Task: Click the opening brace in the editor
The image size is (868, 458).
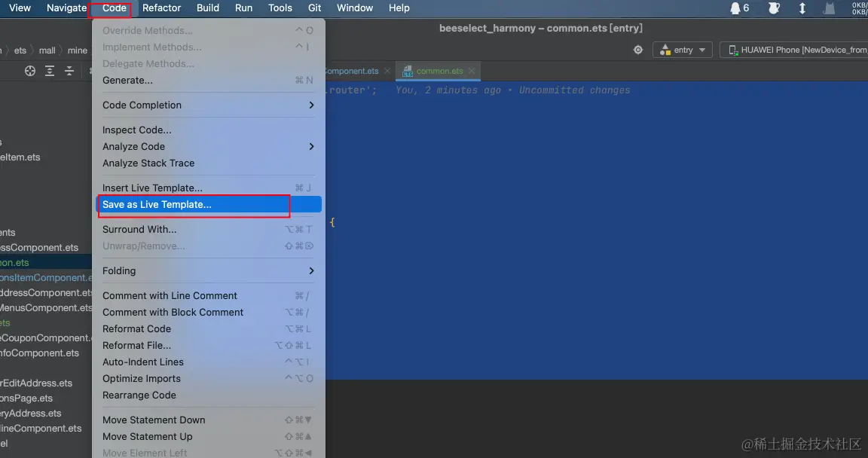Action: [332, 221]
